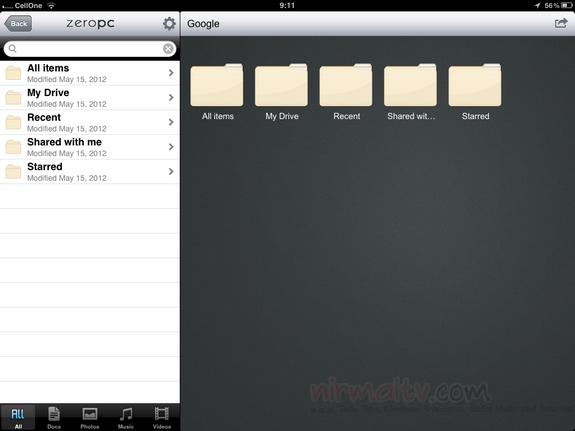This screenshot has width=575, height=431.
Task: Tap the 'Starred' title in the list
Action: click(x=45, y=167)
